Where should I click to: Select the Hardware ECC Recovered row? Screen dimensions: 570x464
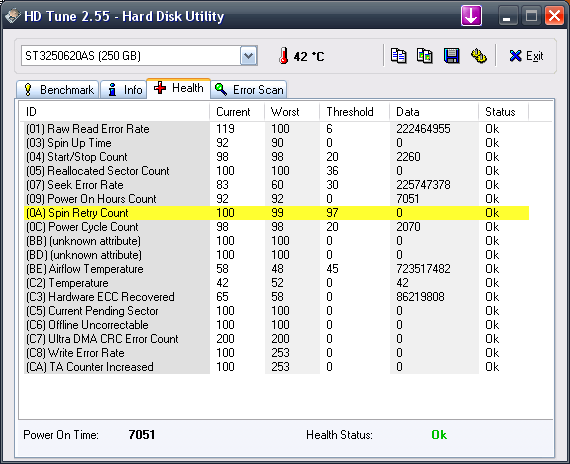click(x=276, y=297)
